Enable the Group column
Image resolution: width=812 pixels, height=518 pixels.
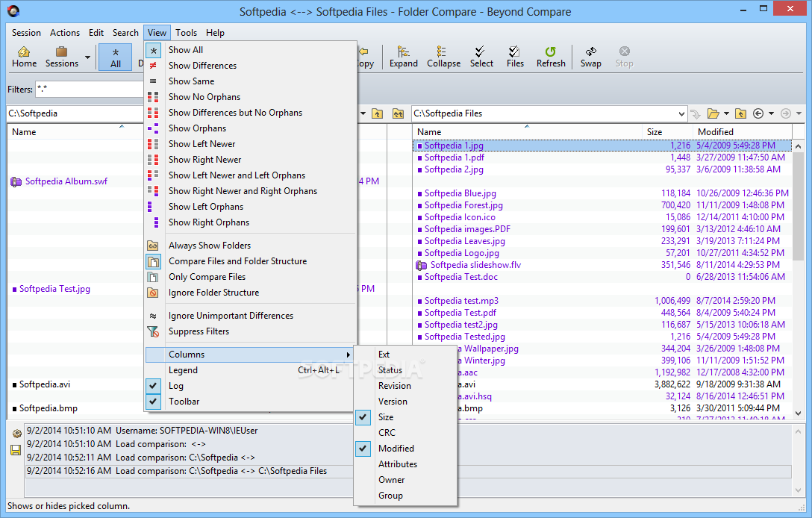click(x=405, y=495)
